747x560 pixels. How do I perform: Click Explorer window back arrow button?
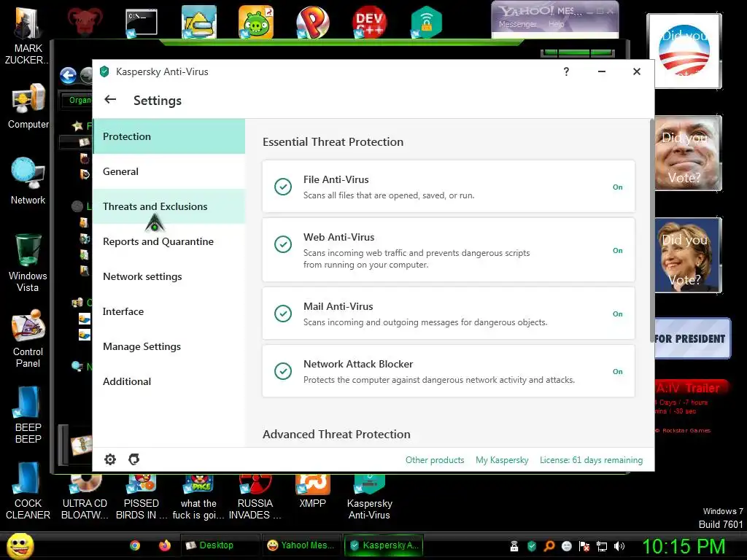click(x=68, y=75)
